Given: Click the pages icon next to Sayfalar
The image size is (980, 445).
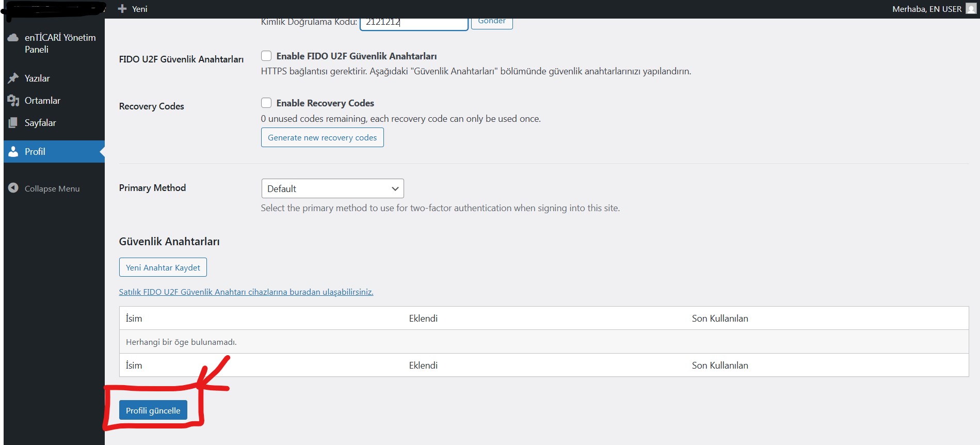Looking at the screenshot, I should (13, 123).
